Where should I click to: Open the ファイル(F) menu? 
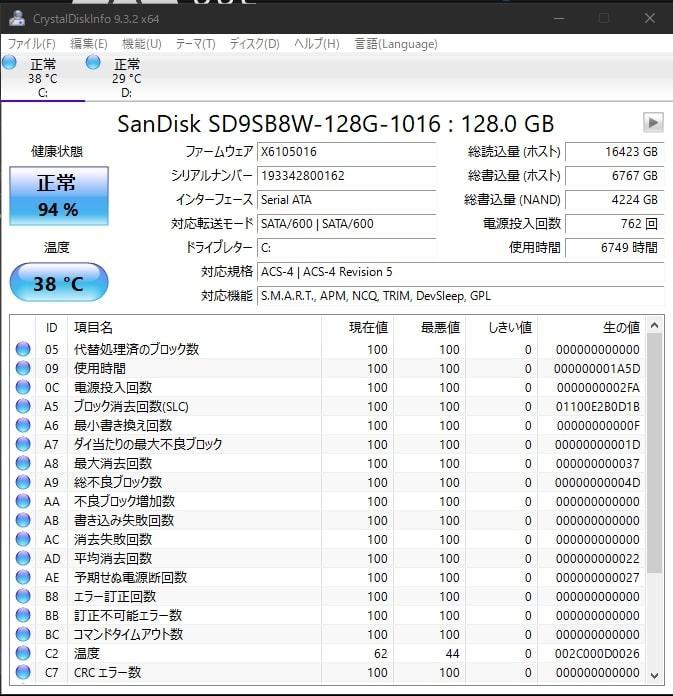[32, 44]
